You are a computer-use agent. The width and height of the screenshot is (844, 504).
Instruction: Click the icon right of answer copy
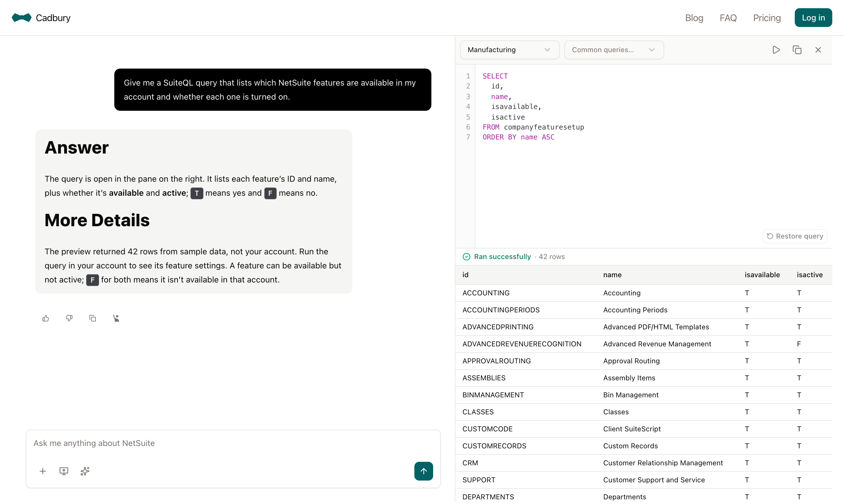point(116,318)
